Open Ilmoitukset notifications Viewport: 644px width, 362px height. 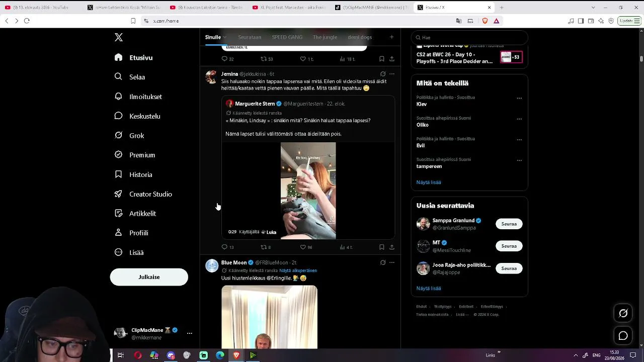pyautogui.click(x=138, y=97)
